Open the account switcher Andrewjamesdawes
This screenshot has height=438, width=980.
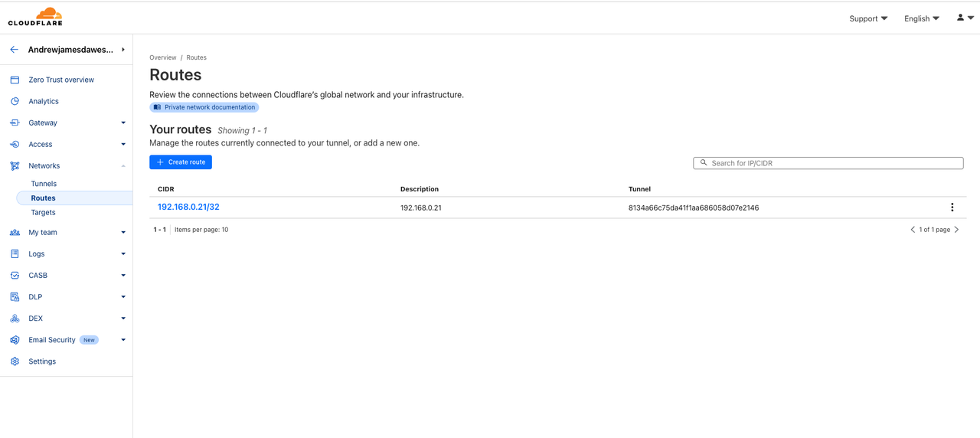click(76, 50)
